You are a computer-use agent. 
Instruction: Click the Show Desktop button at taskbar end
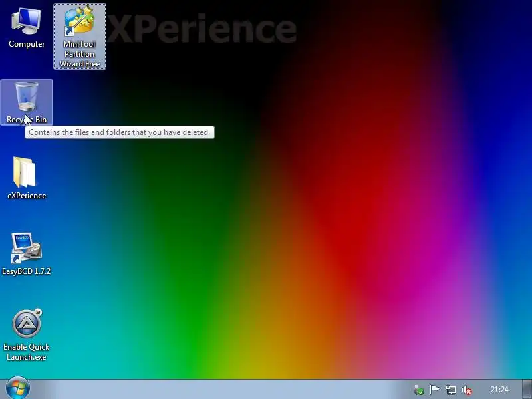point(527,390)
